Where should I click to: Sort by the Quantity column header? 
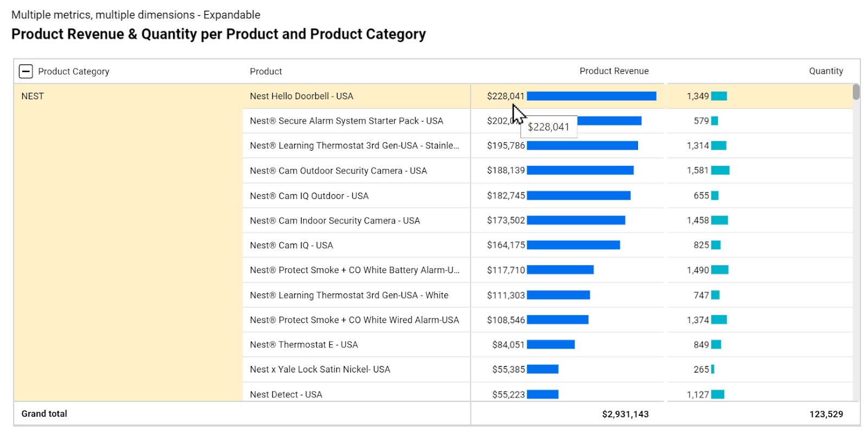[x=826, y=71]
